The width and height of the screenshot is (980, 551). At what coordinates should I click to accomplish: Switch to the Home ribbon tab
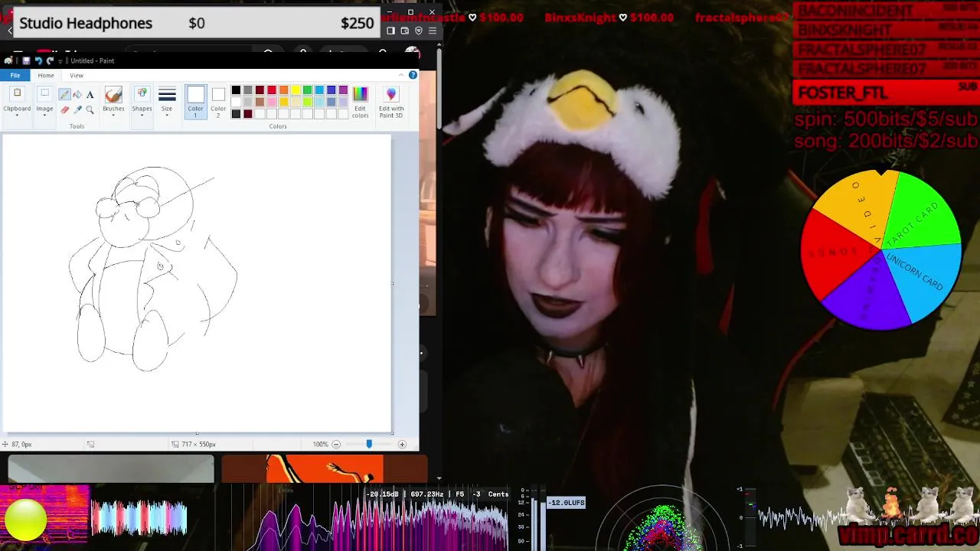pyautogui.click(x=46, y=75)
